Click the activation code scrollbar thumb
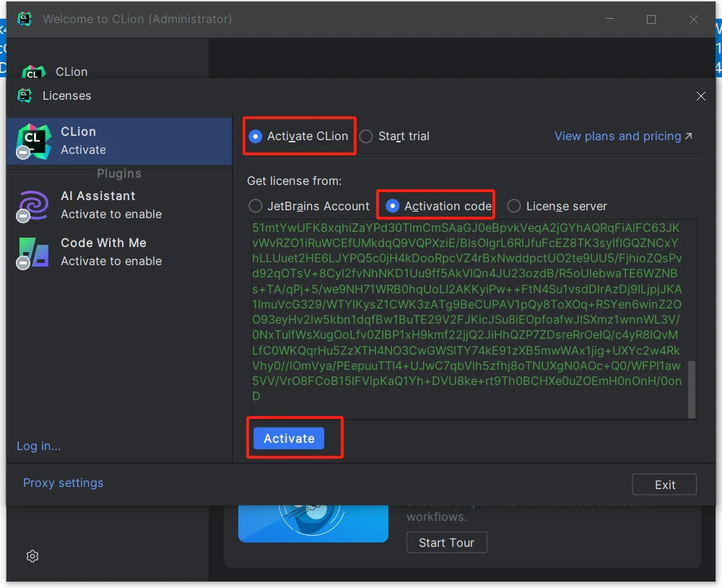This screenshot has height=588, width=722. [x=691, y=389]
